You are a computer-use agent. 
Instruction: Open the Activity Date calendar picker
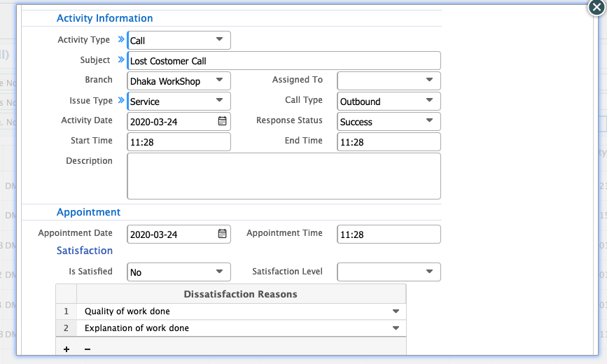222,121
